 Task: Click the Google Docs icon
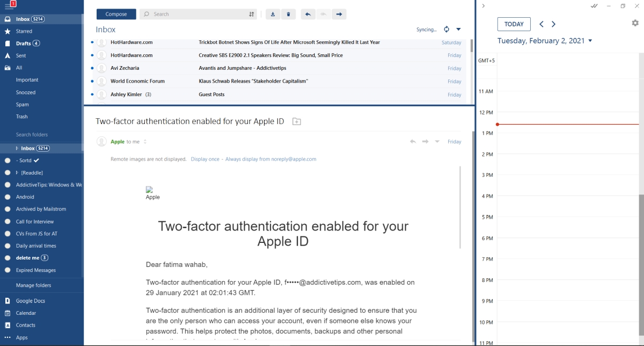[x=8, y=301]
